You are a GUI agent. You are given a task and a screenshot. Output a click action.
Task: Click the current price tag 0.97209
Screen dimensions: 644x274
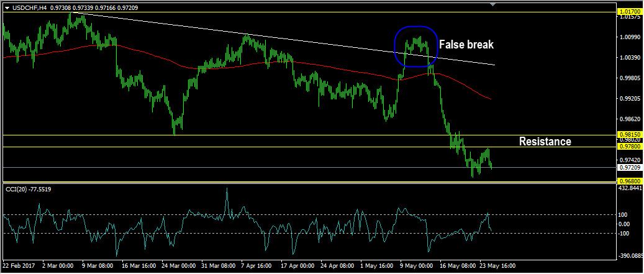629,168
